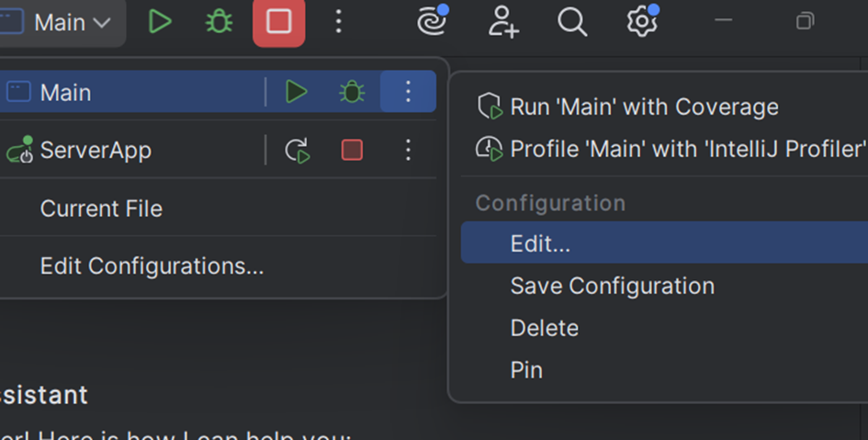Expand the Main run configuration dropdown

(62, 22)
